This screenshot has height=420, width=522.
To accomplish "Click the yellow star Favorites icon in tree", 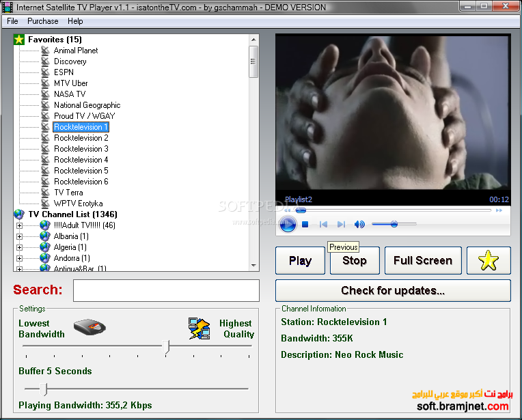I will [x=19, y=40].
